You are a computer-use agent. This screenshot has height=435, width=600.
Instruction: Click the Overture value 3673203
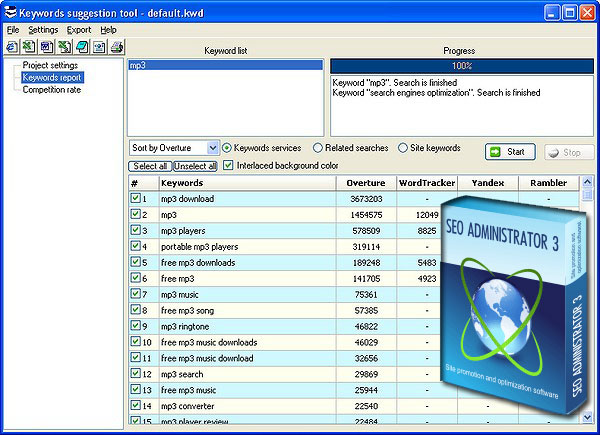tap(366, 199)
